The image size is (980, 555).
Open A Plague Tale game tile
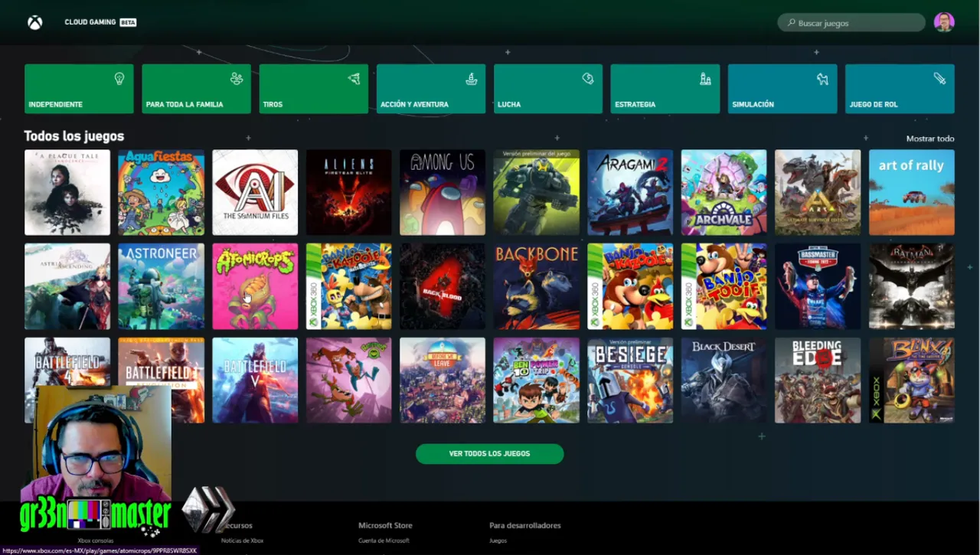click(x=67, y=192)
